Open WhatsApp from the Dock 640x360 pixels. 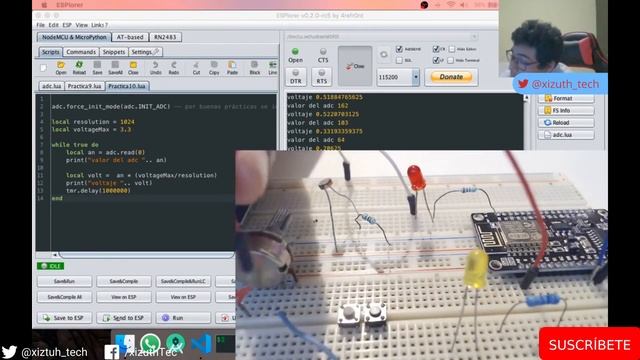tap(150, 343)
